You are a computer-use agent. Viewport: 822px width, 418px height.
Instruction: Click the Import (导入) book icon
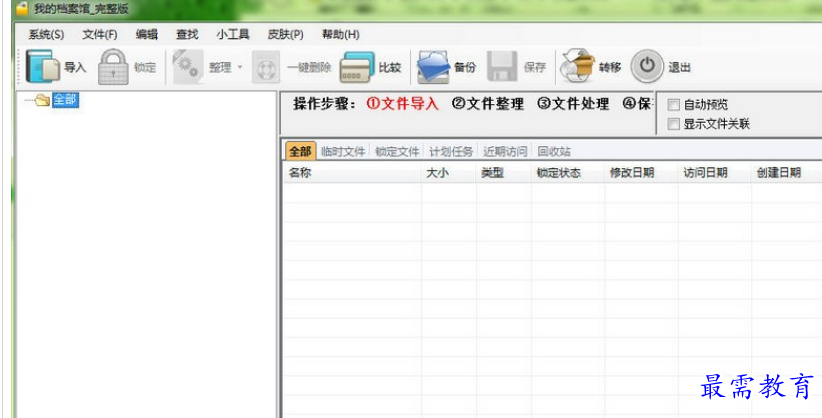click(43, 67)
